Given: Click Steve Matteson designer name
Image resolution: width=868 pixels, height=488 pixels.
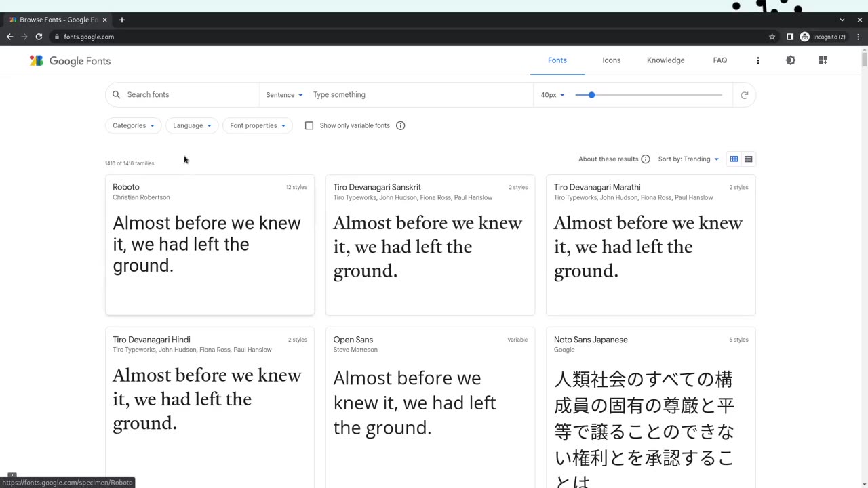Looking at the screenshot, I should (355, 350).
